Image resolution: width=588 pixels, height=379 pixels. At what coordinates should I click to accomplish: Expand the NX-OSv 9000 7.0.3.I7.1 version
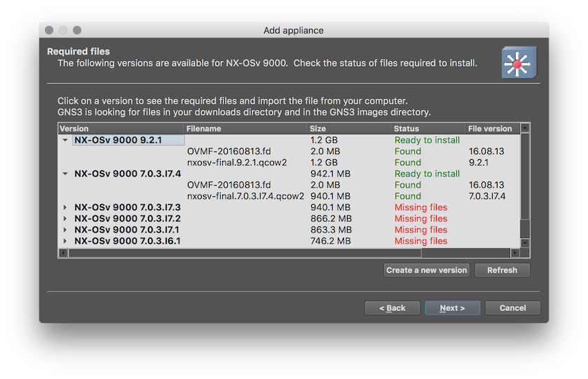(65, 230)
